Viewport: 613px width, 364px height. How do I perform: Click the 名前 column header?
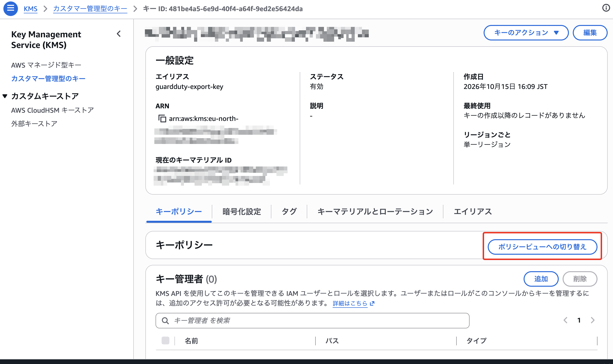click(x=191, y=341)
